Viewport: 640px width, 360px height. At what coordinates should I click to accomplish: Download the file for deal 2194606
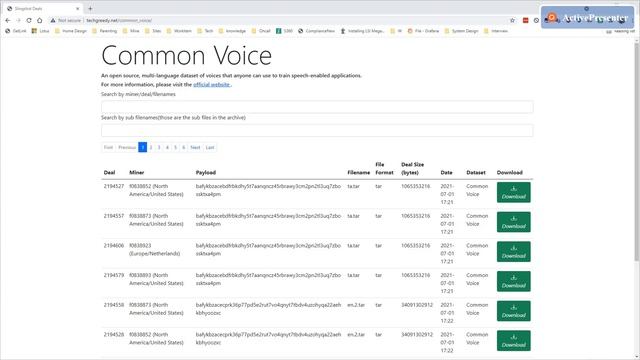(513, 251)
